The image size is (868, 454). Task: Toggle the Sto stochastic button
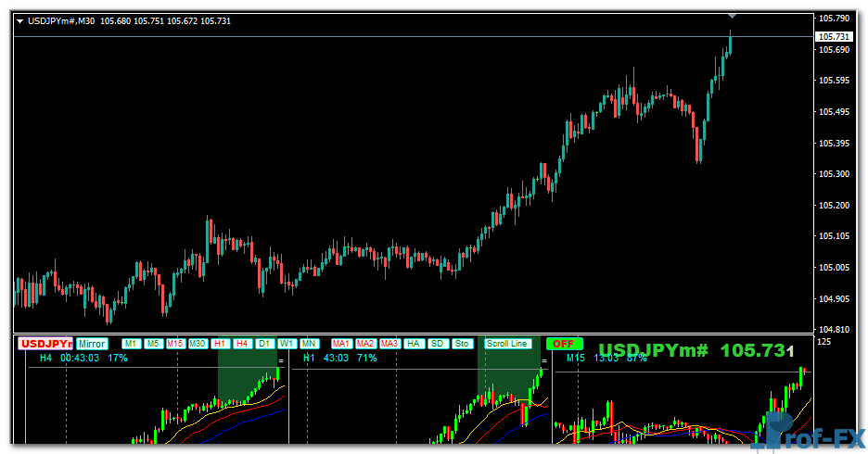[x=462, y=344]
